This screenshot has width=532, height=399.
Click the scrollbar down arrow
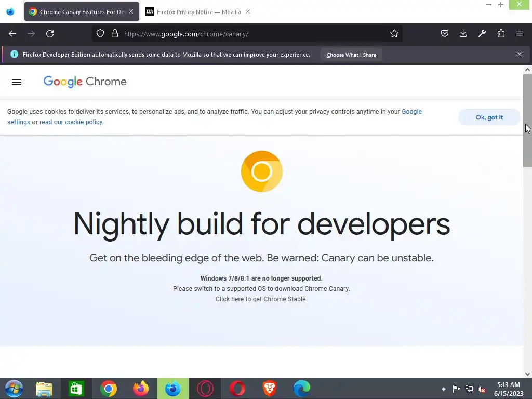coord(527,374)
